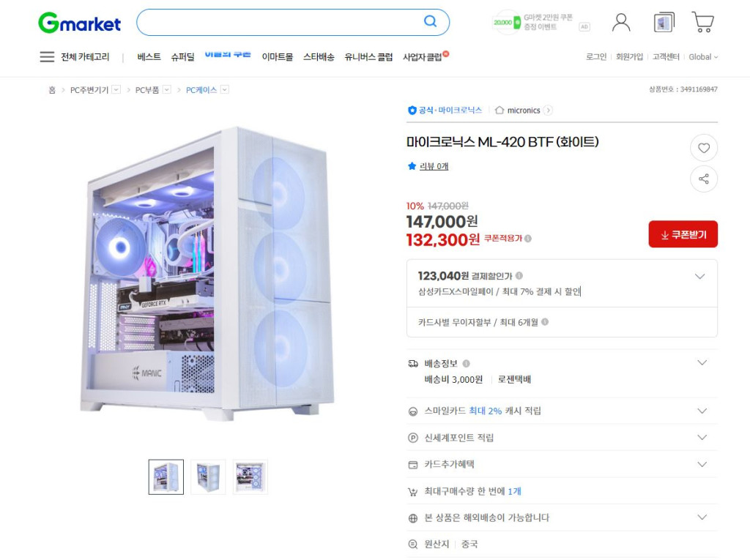Viewport: 750px width, 560px height.
Task: Add product to wishlist with heart icon
Action: 704,149
